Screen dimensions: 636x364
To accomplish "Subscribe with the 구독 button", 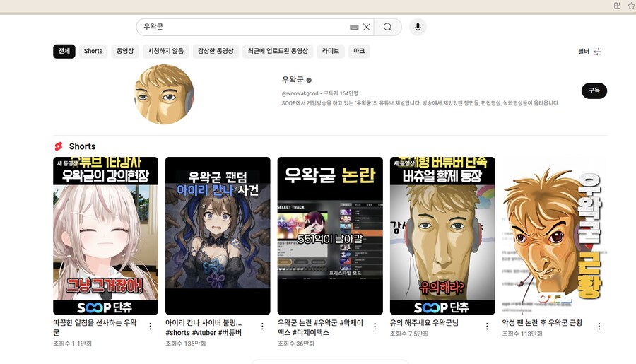I will coord(594,90).
